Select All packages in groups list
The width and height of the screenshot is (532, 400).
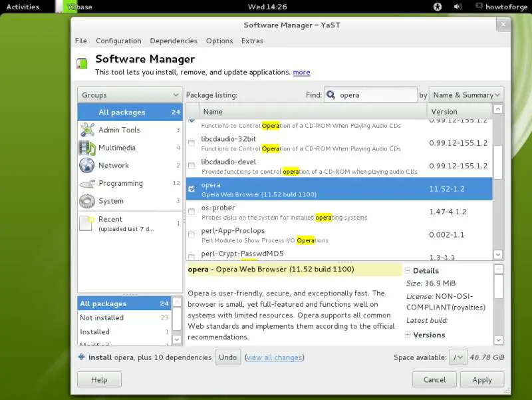[x=130, y=112]
